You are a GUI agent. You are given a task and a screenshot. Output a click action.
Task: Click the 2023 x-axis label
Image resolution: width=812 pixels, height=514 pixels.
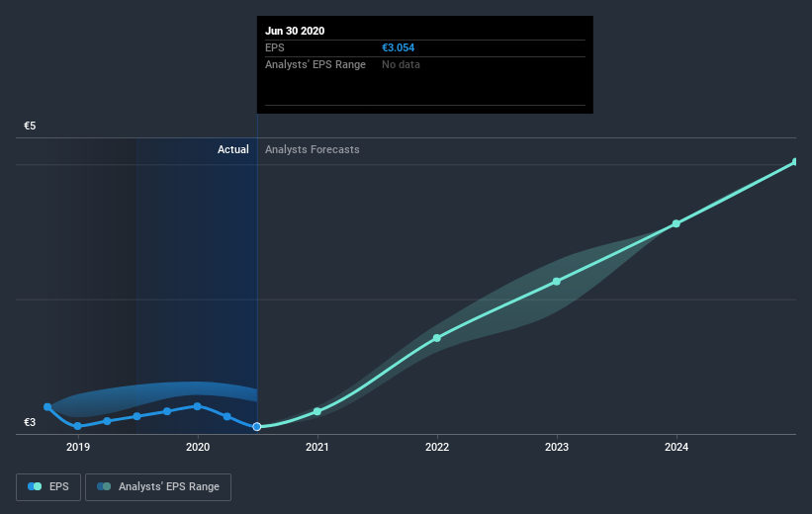(557, 447)
